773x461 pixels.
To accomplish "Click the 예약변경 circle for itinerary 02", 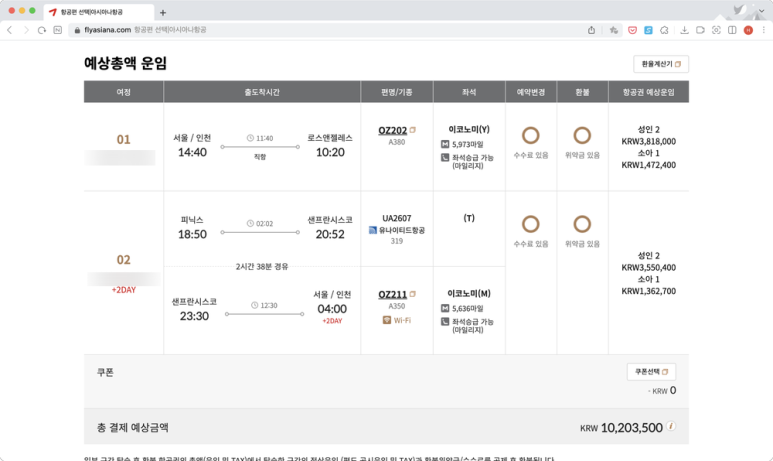I will pyautogui.click(x=530, y=224).
